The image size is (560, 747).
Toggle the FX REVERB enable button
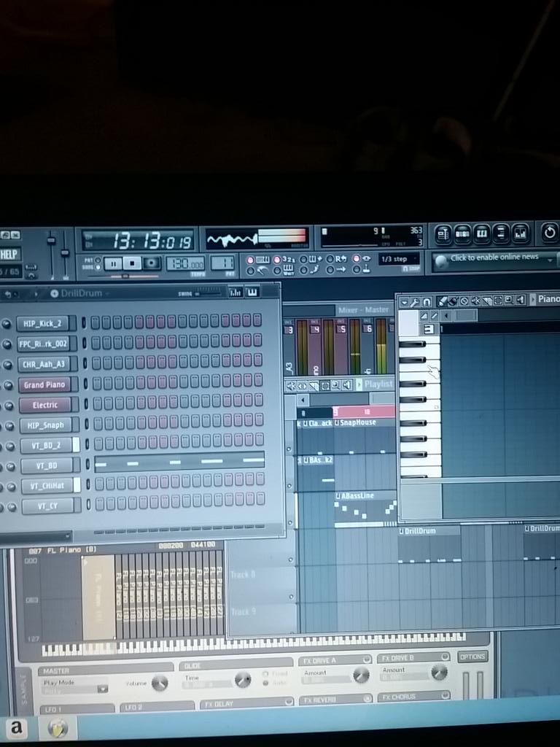[x=367, y=698]
